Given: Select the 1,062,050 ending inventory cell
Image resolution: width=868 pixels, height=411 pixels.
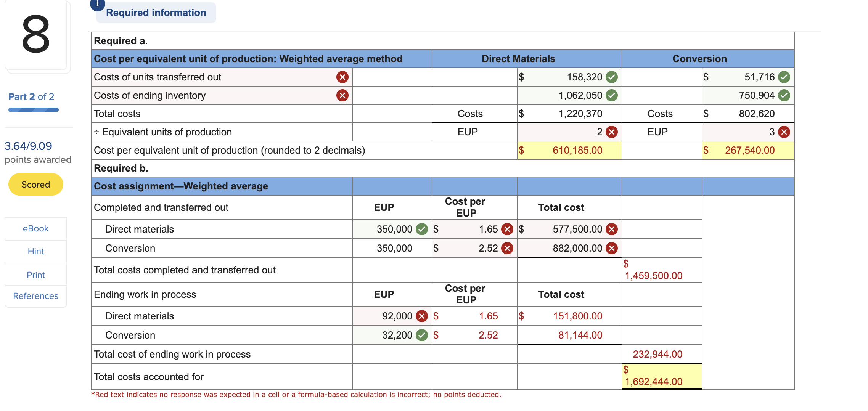Looking at the screenshot, I should (x=569, y=95).
